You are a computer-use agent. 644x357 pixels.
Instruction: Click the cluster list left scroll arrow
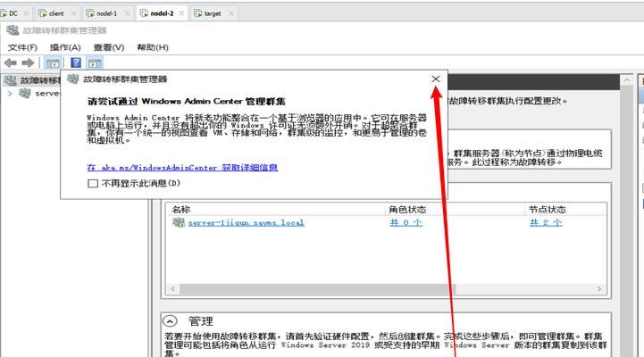coord(173,289)
